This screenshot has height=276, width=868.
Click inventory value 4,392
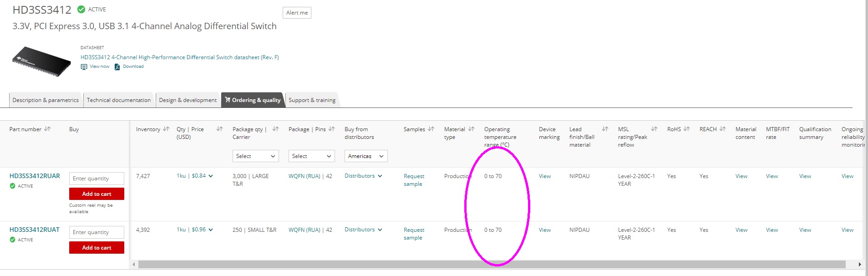tap(143, 230)
